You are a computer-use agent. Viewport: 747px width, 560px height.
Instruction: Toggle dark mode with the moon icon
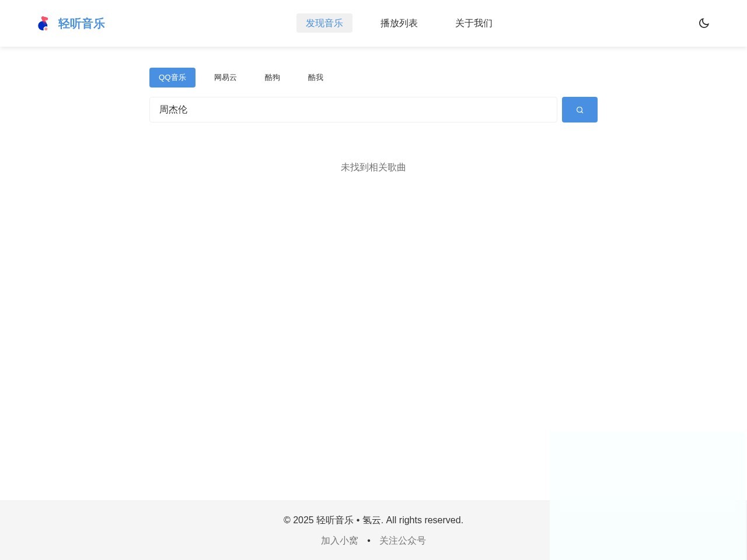point(704,23)
